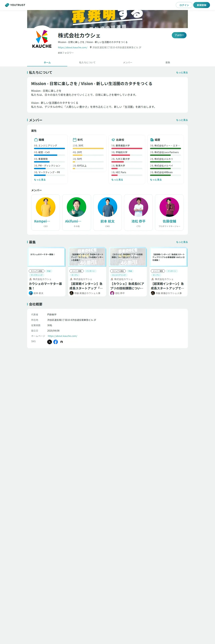Open the カウシェのマーケター募集！ card image

coord(47,257)
